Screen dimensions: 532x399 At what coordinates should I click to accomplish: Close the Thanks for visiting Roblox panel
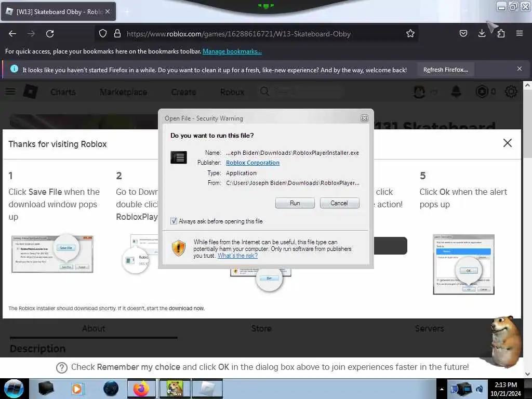pos(507,143)
